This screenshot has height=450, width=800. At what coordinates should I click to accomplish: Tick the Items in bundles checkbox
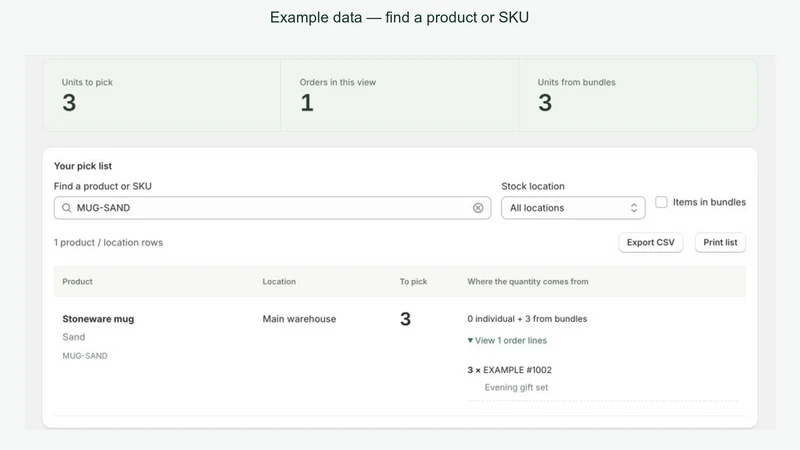661,202
